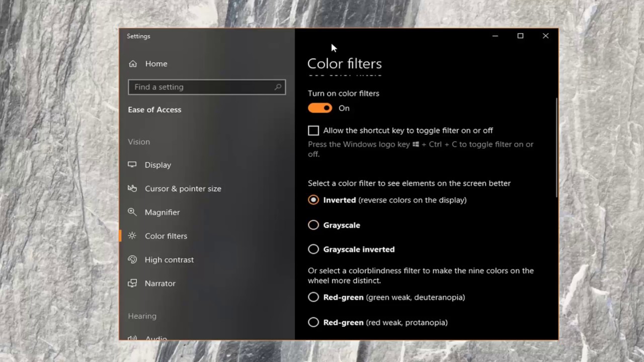Click the 'Select a color filter' description text
This screenshot has width=644, height=362.
tap(409, 184)
